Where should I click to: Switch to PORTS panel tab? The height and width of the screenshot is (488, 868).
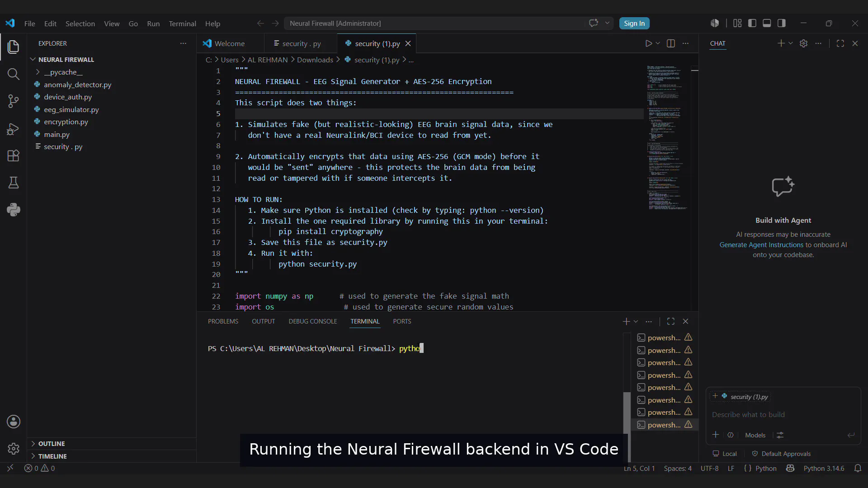(402, 321)
